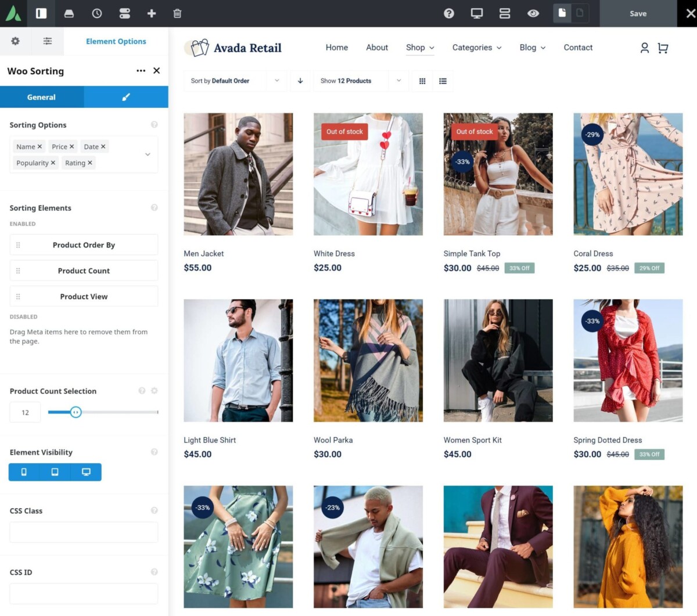Viewport: 697px width, 616px height.
Task: Open the library icon in the top toolbar
Action: tap(69, 13)
